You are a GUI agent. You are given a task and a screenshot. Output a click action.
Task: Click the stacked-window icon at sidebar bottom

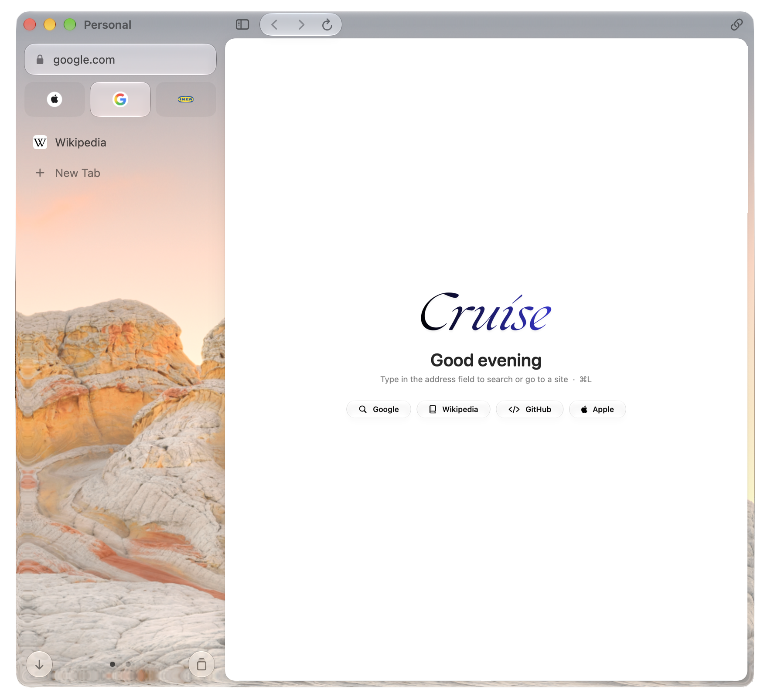201,664
